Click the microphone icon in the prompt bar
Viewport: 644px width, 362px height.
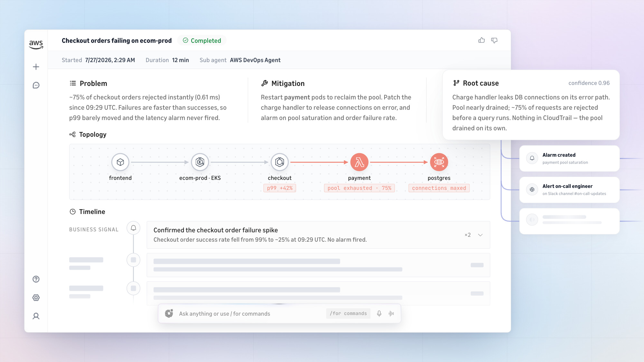pos(379,314)
